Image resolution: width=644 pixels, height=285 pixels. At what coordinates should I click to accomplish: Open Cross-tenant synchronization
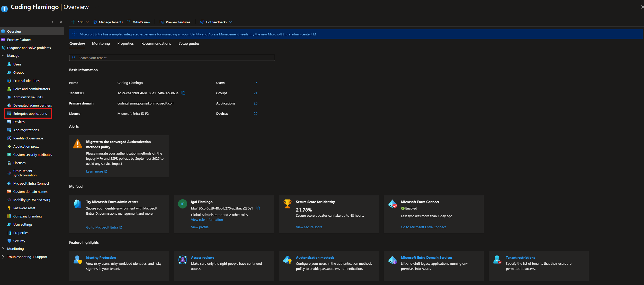pyautogui.click(x=25, y=173)
